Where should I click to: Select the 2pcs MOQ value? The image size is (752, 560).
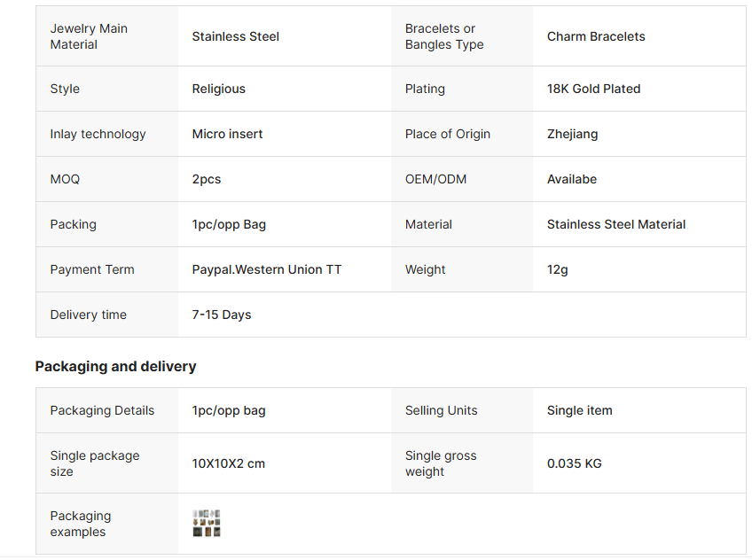[x=207, y=180]
